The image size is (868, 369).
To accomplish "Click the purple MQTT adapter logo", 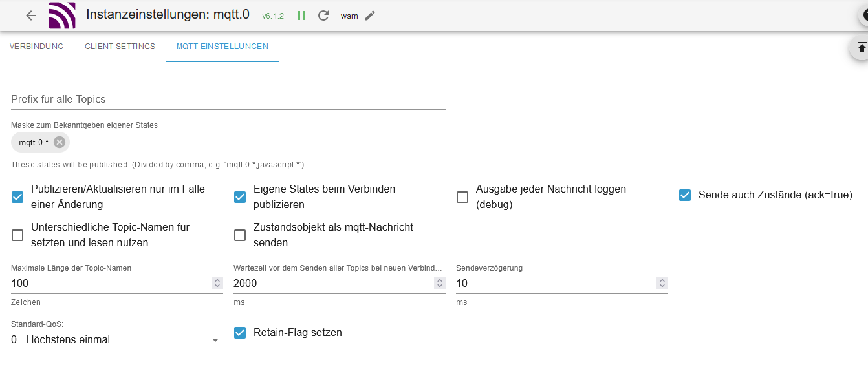I will (62, 16).
